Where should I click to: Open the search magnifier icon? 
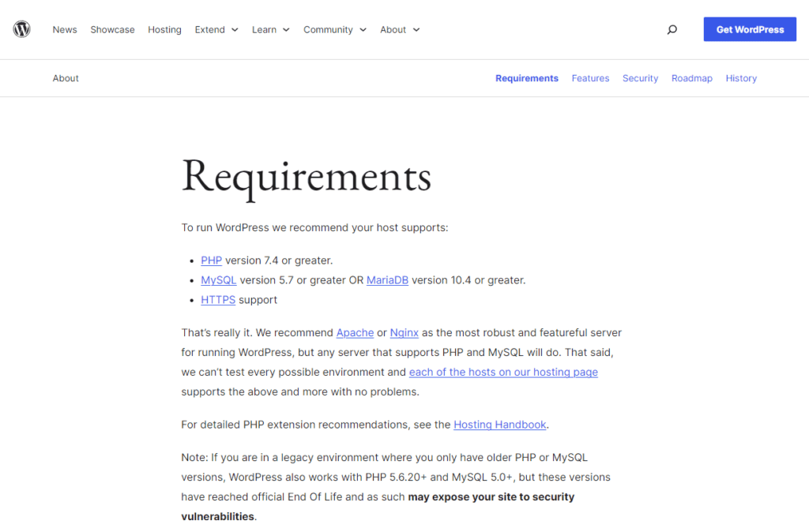(672, 29)
